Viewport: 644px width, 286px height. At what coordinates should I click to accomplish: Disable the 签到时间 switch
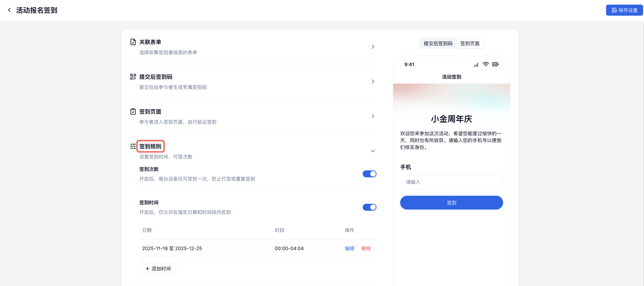point(369,207)
